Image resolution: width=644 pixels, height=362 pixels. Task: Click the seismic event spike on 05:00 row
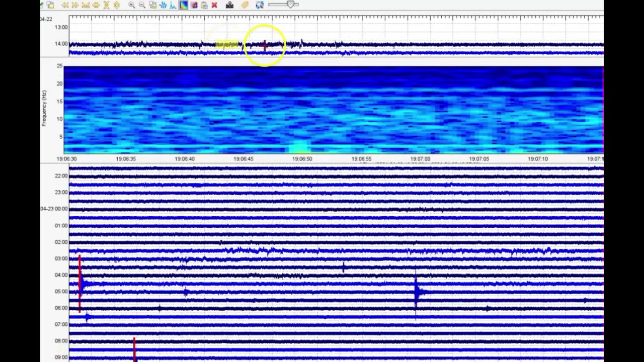pyautogui.click(x=417, y=293)
